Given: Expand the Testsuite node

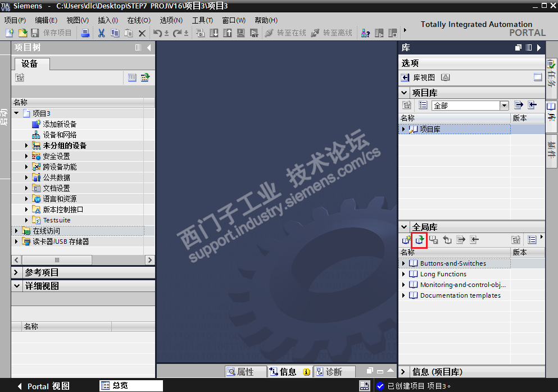Looking at the screenshot, I should pos(26,220).
